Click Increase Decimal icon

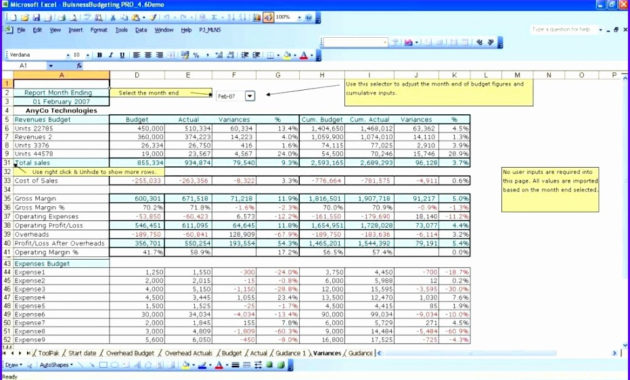(x=219, y=55)
